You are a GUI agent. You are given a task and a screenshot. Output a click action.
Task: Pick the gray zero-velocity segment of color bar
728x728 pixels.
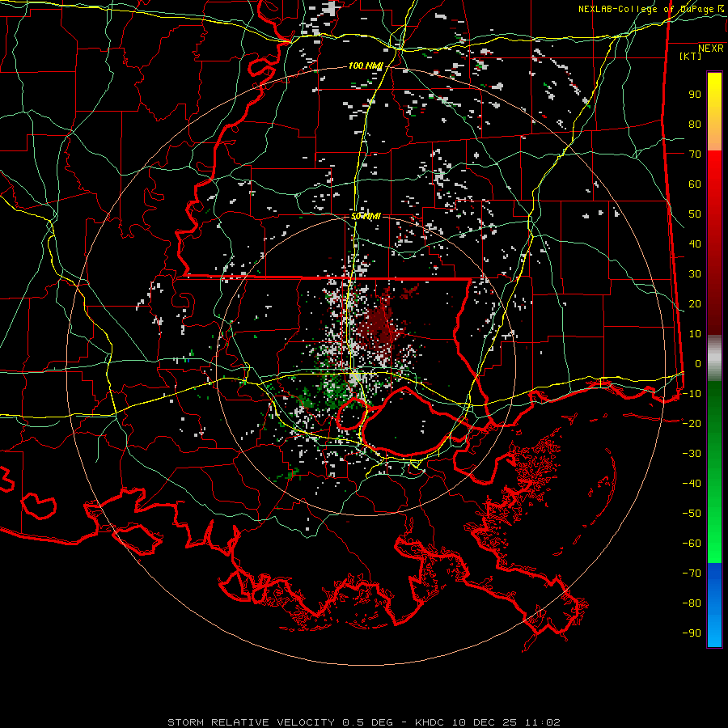point(714,358)
